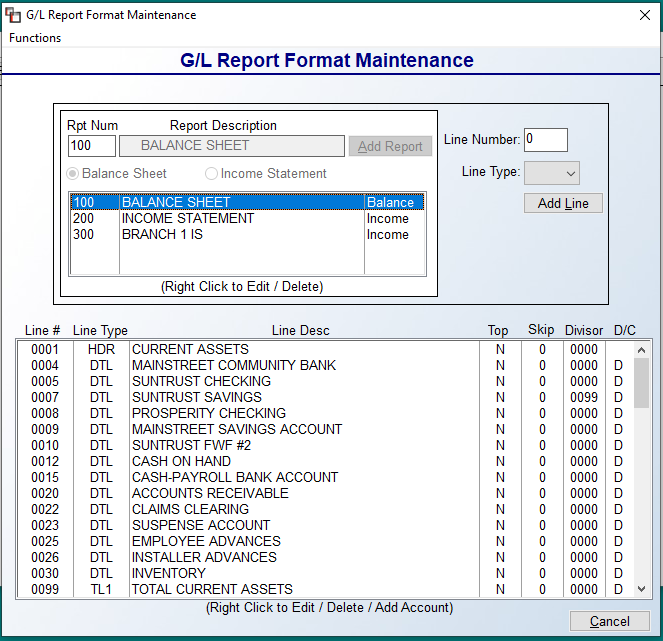The height and width of the screenshot is (641, 663).
Task: Select the TOTAL CURRENT ASSETS line row
Action: tap(325, 589)
